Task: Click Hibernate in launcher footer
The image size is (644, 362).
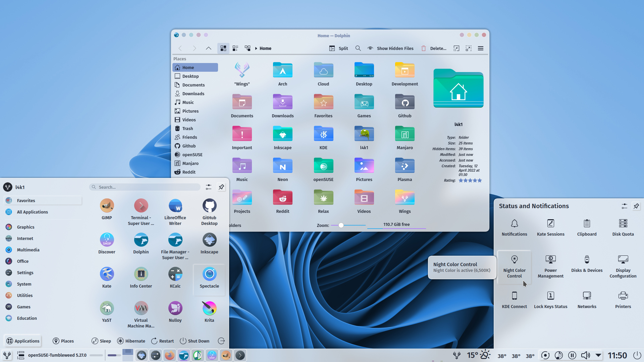Action: tap(131, 341)
